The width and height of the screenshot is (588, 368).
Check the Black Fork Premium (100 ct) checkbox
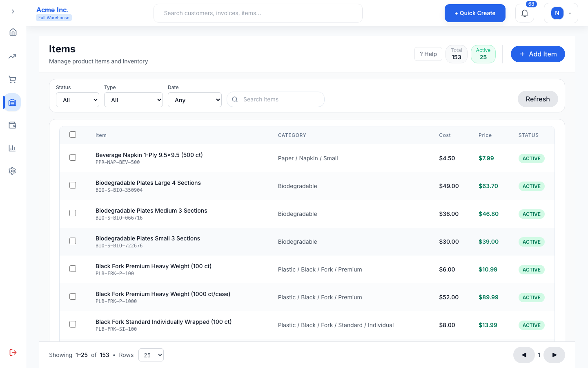73,269
